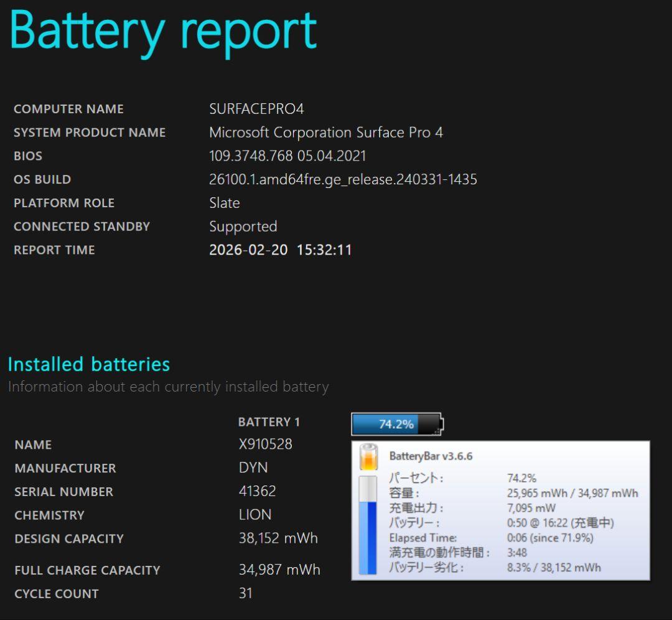The height and width of the screenshot is (620, 672).
Task: Select the BATTERY 1 column header
Action: (x=269, y=421)
